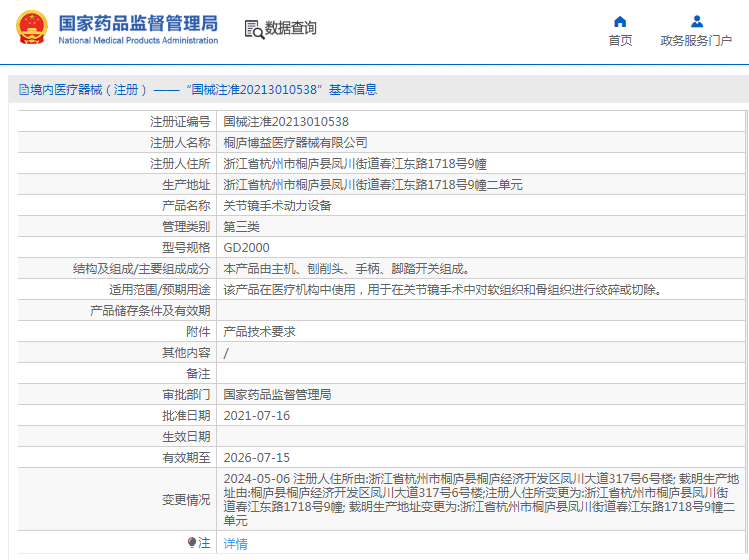
Task: Click the 产品技术要求 attachment entry
Action: point(259,332)
